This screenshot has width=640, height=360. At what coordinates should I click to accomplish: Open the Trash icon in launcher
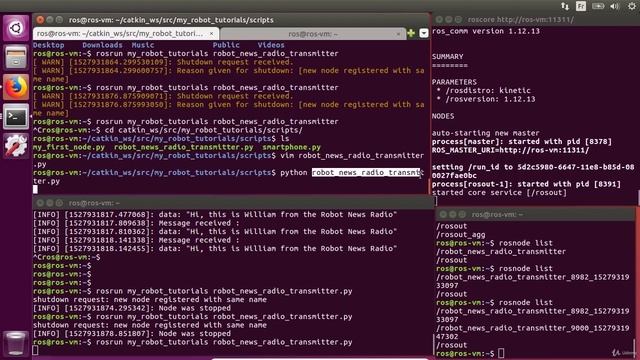[16, 343]
